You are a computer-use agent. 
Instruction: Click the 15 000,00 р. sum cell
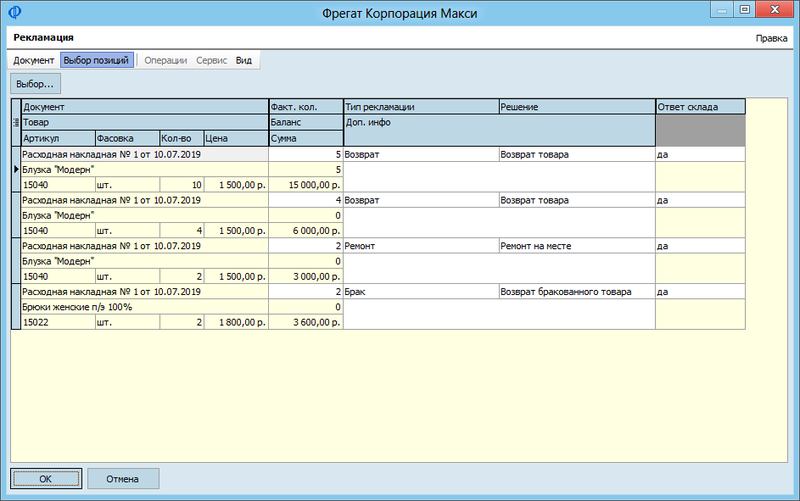(x=306, y=185)
